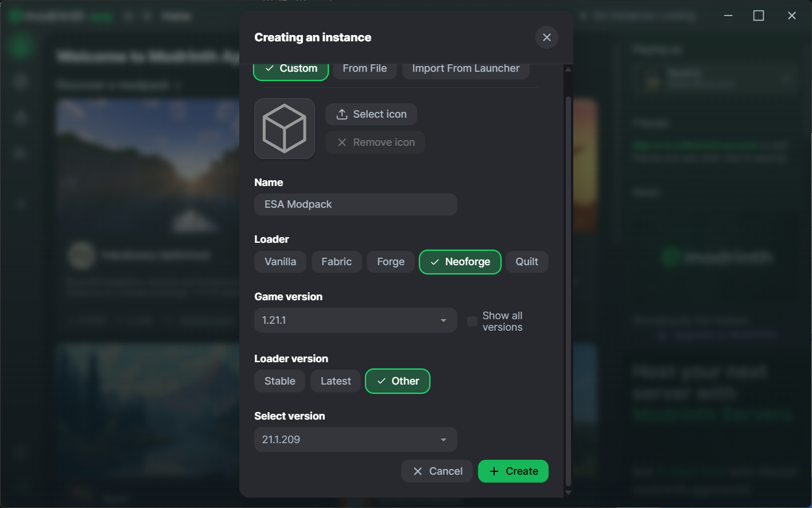Enable the Show all versions checkbox

[472, 321]
